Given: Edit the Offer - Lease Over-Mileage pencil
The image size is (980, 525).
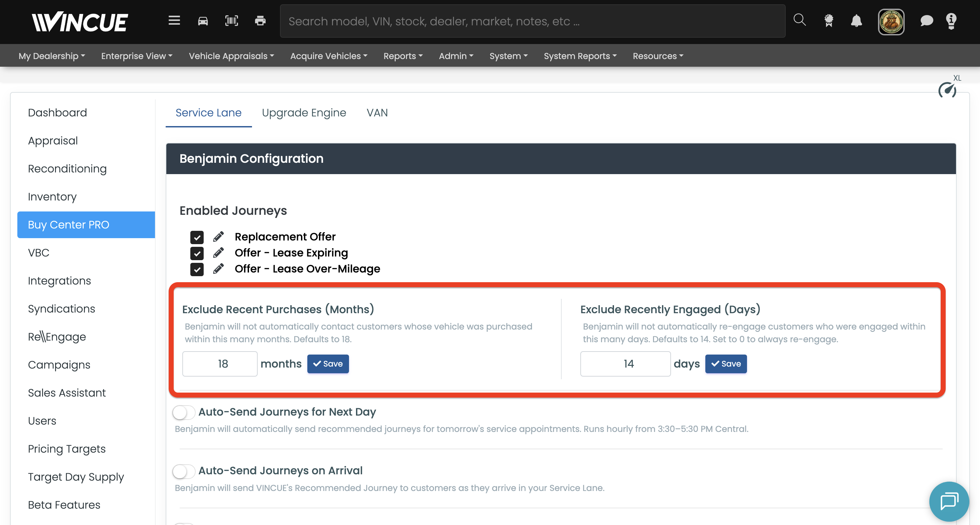Looking at the screenshot, I should (x=218, y=269).
